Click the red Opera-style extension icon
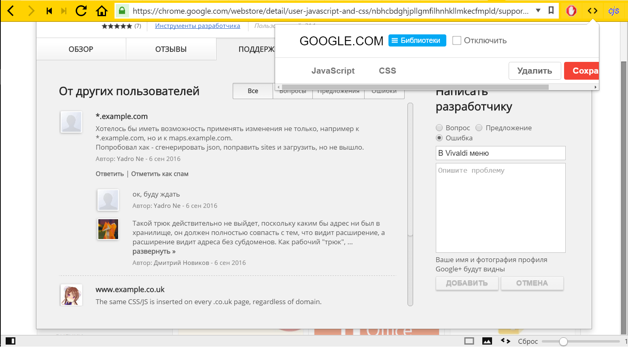This screenshot has height=364, width=628. (571, 11)
